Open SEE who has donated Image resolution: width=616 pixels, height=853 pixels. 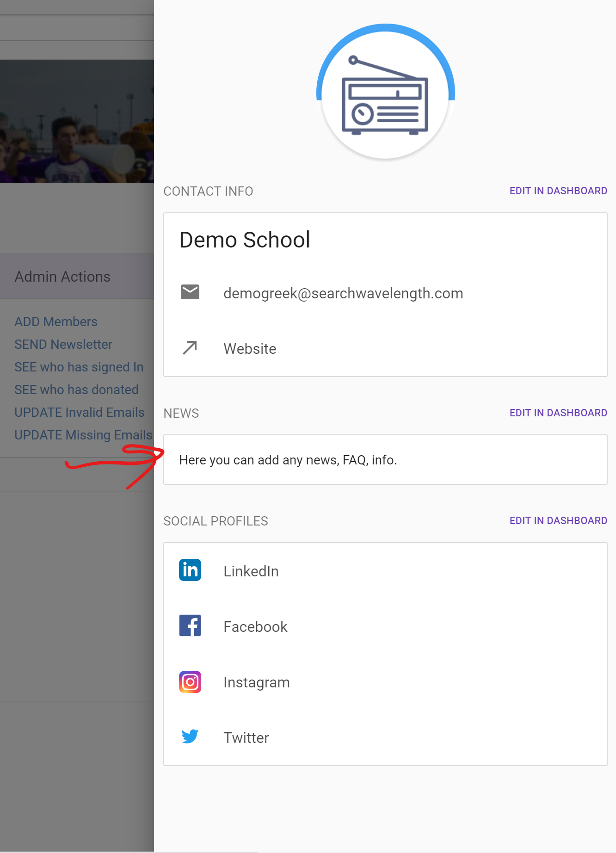pos(76,389)
